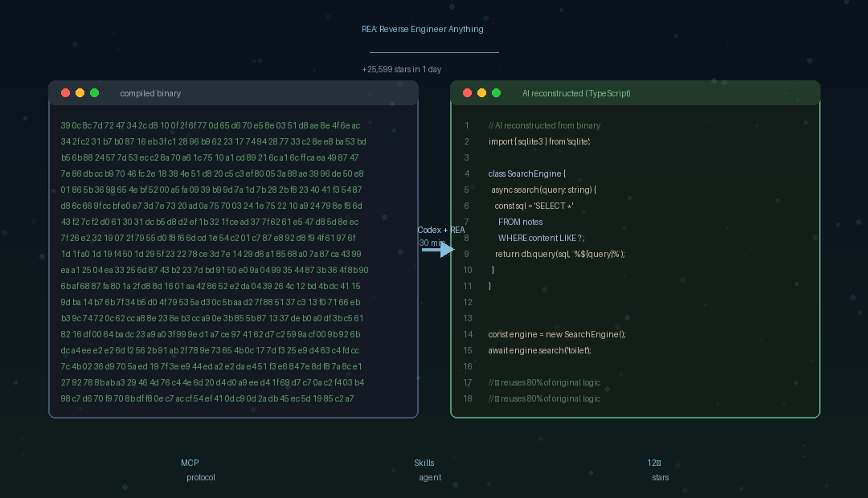Select the 'compiled binary' window title
The width and height of the screenshot is (868, 498).
tap(150, 93)
